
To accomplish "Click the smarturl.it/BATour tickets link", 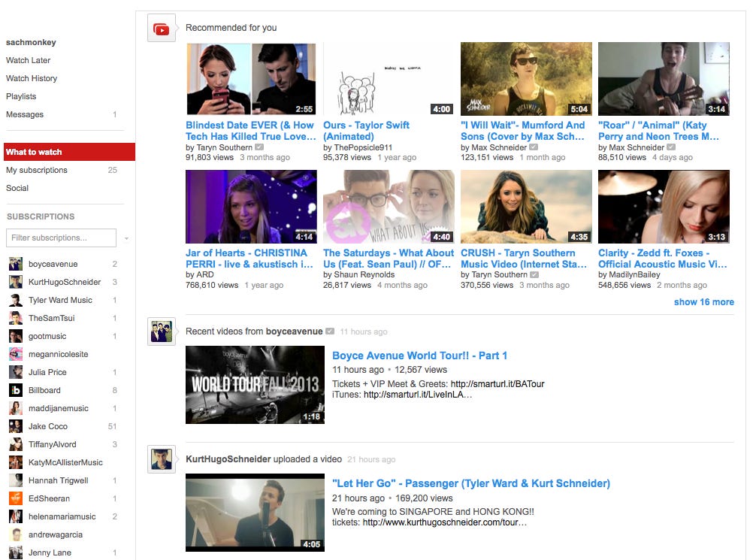I will pos(497,384).
